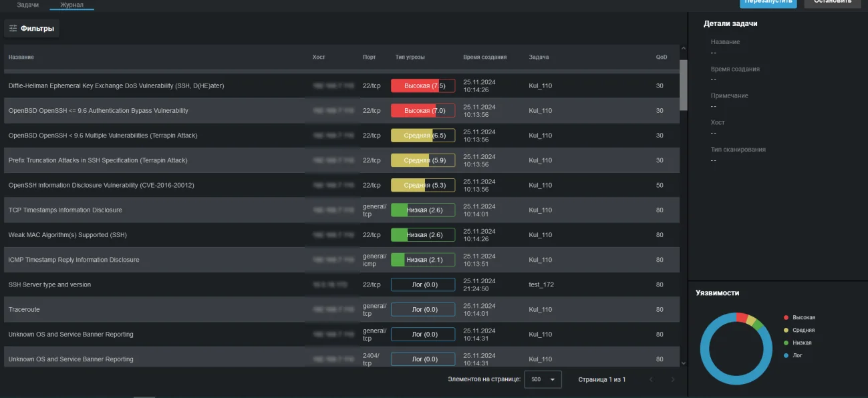Image resolution: width=868 pixels, height=398 pixels.
Task: Select the Prefix Truncation Attacks in SSH row
Action: tap(341, 160)
